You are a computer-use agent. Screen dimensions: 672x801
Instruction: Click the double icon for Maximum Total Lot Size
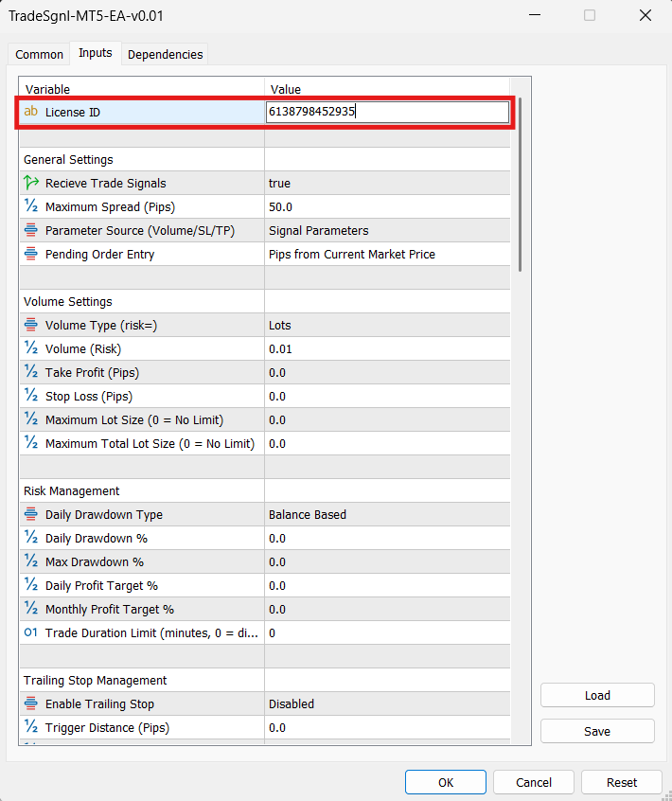tap(31, 442)
